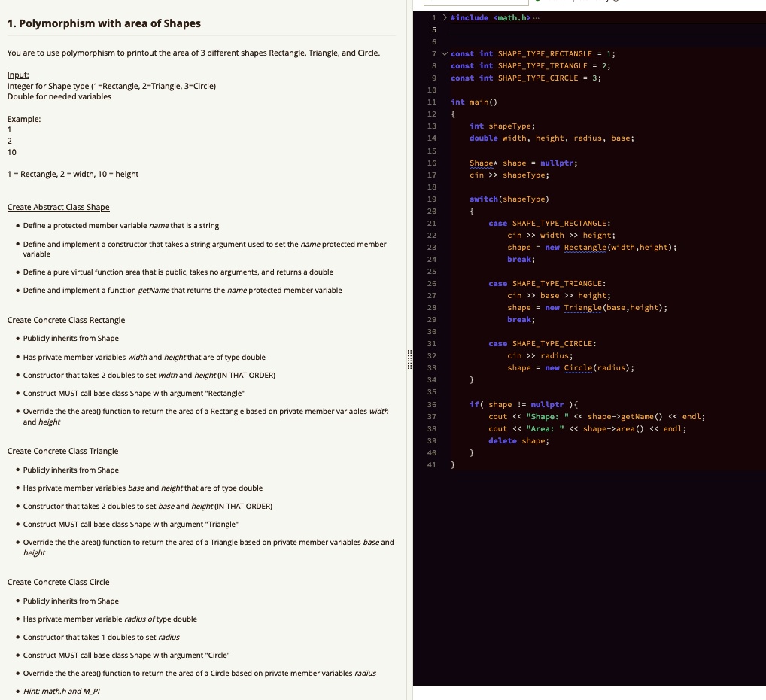Viewport: 766px width, 700px height.
Task: Collapse the const declarations block at line 7
Action: coord(443,53)
